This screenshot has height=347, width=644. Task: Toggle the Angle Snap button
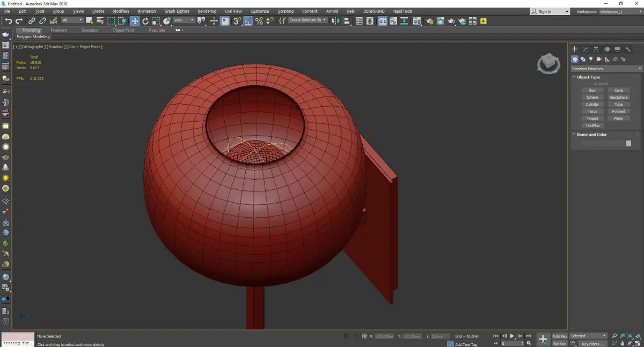pos(248,21)
